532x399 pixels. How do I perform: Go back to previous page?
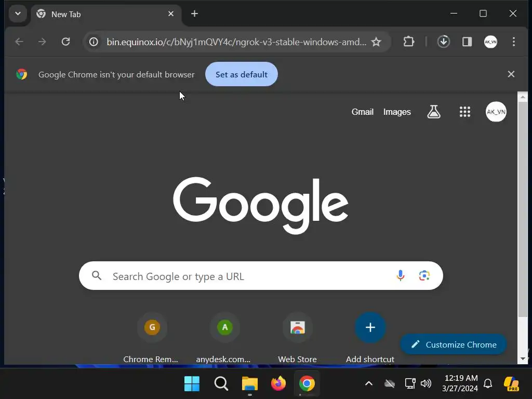click(19, 42)
